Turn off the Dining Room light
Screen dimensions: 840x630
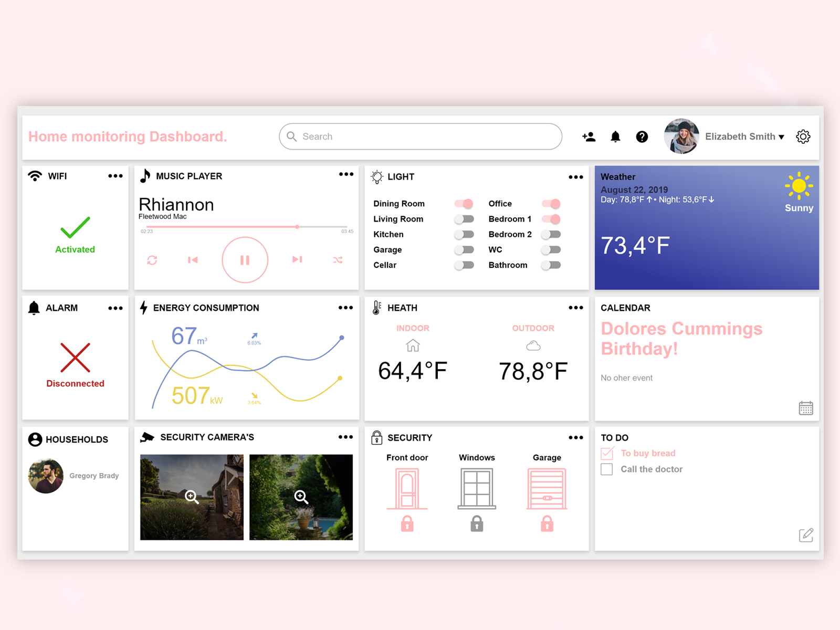pyautogui.click(x=464, y=203)
